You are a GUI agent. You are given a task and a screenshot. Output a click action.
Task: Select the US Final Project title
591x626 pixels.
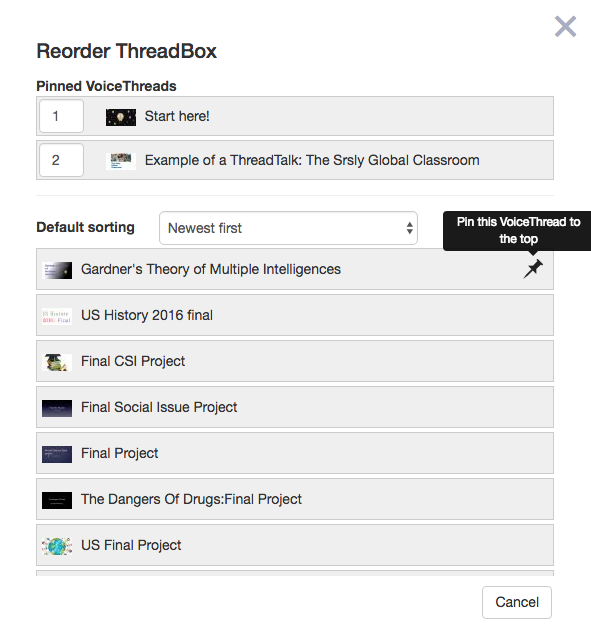pos(131,545)
